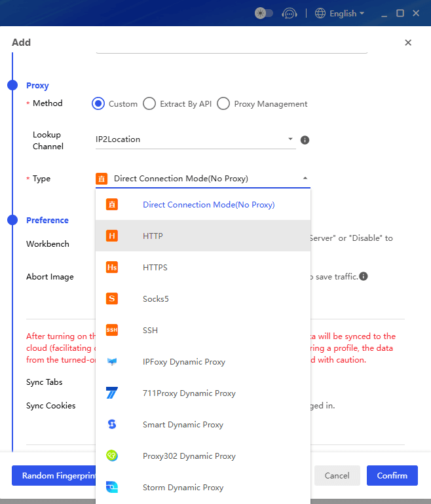The image size is (431, 504).
Task: Click the Smart Dynamic Proxy icon
Action: (112, 424)
